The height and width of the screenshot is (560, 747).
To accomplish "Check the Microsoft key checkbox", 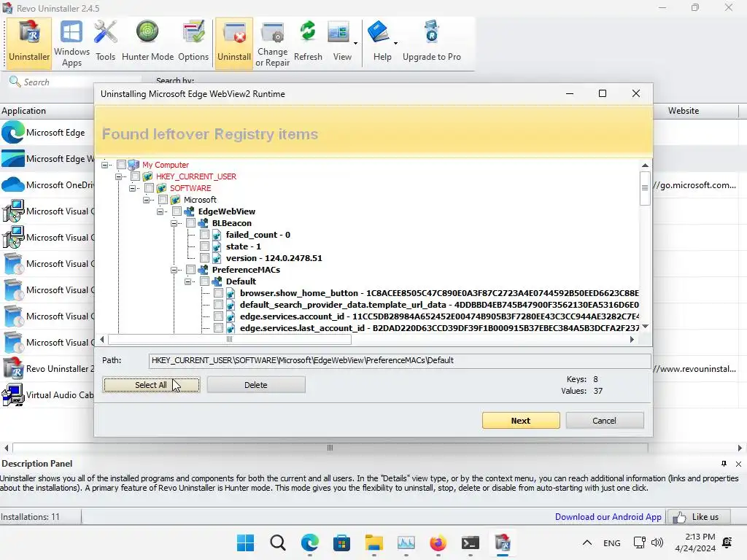I will point(163,200).
